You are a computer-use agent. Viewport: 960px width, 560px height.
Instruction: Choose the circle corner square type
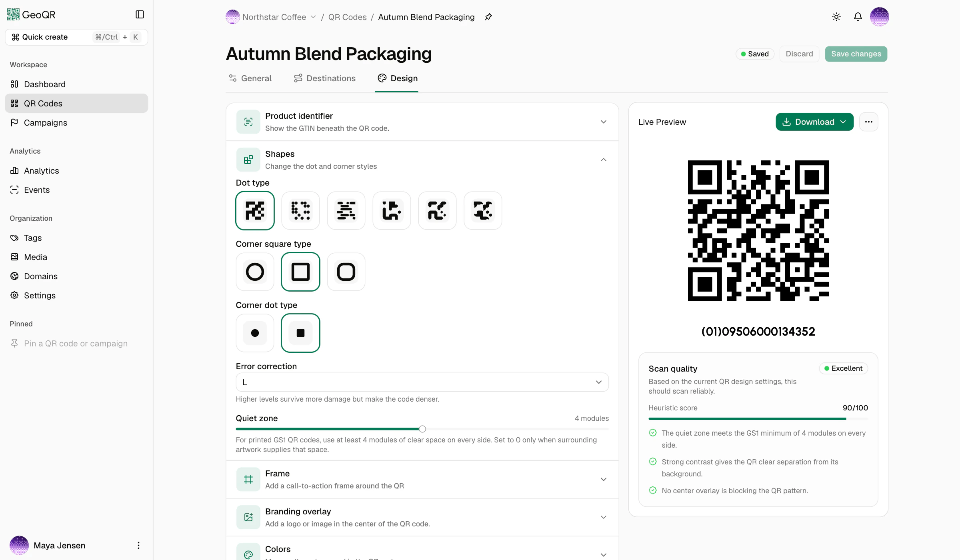255,272
